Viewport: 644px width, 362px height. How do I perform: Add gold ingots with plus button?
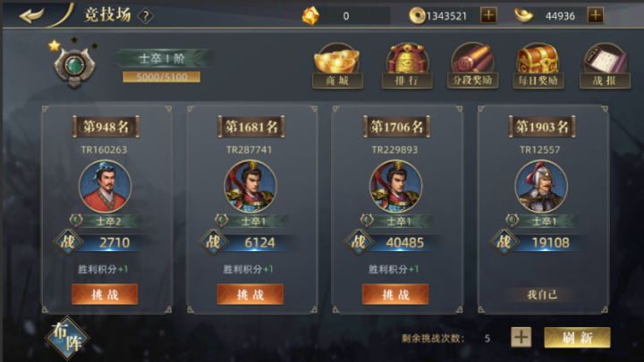[595, 15]
